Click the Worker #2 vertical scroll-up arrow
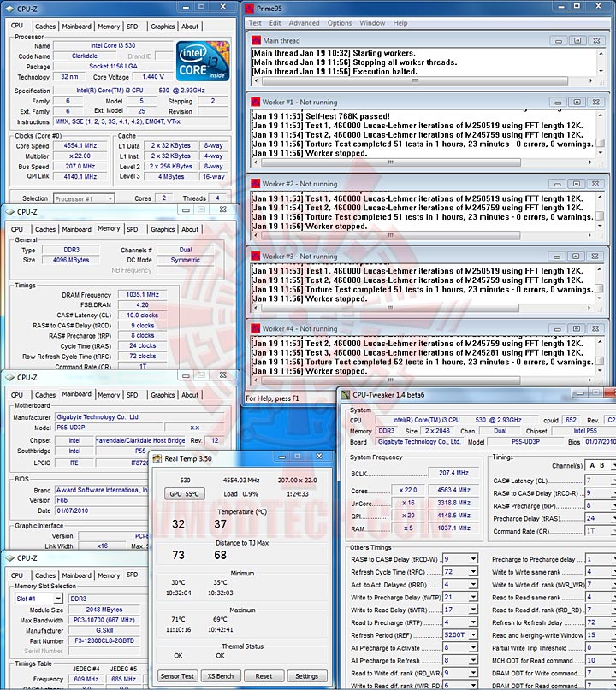The height and width of the screenshot is (690, 616). coord(600,197)
